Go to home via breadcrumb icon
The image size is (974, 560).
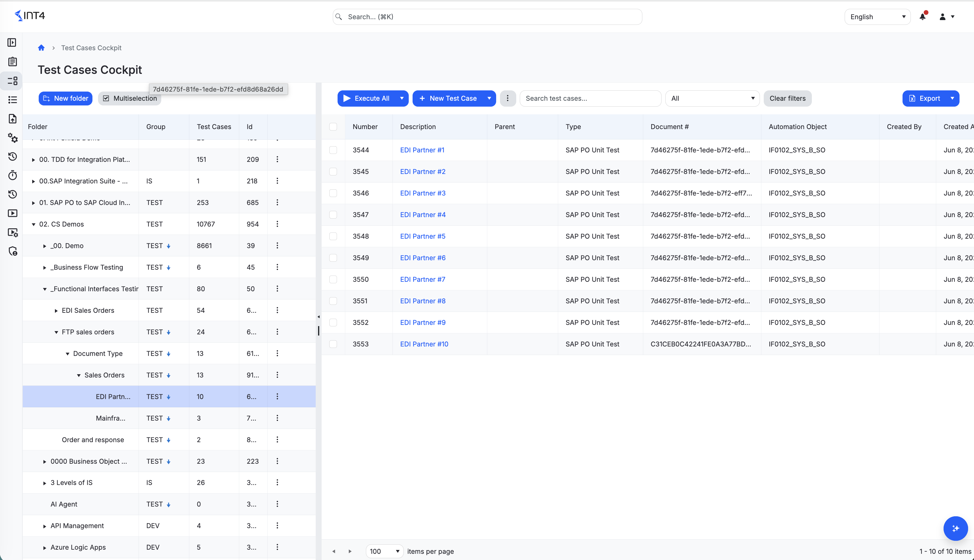(41, 48)
